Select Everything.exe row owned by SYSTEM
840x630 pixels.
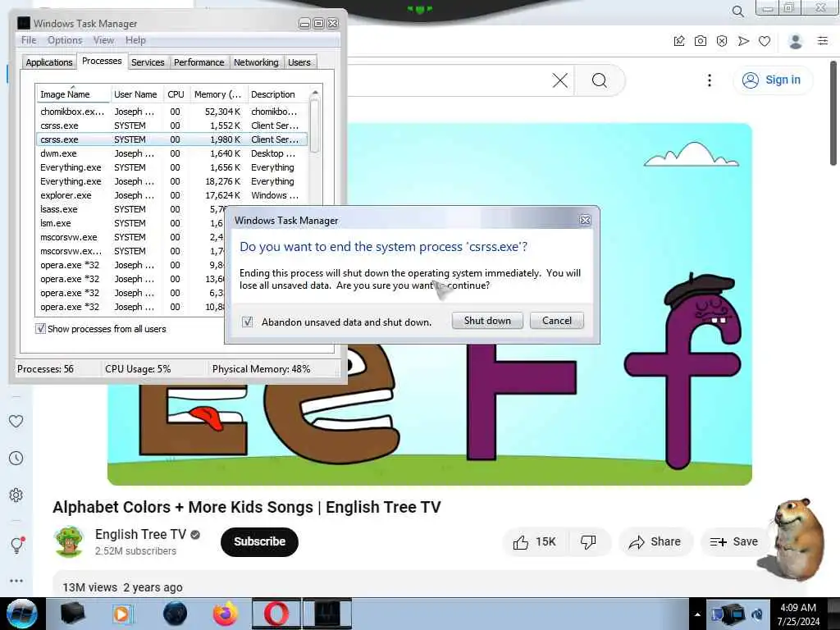171,167
